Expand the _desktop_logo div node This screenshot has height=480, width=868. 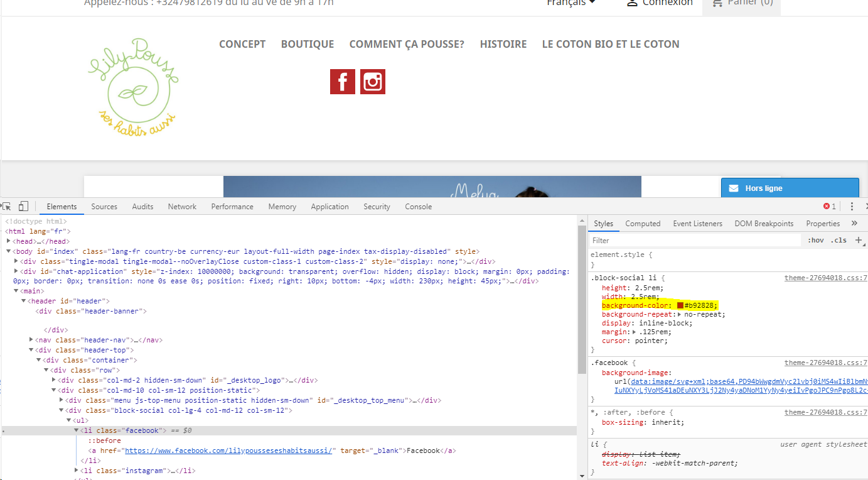(54, 380)
